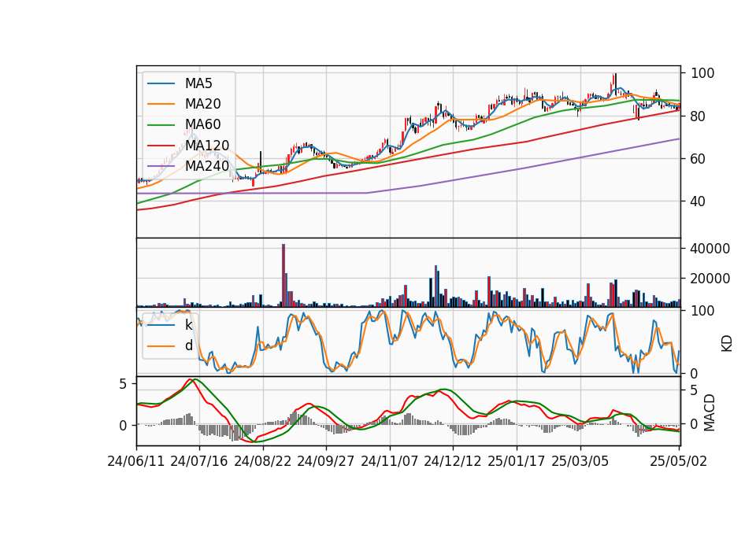Click the 25/01/17 date axis label
The height and width of the screenshot is (543, 756).
point(517,461)
